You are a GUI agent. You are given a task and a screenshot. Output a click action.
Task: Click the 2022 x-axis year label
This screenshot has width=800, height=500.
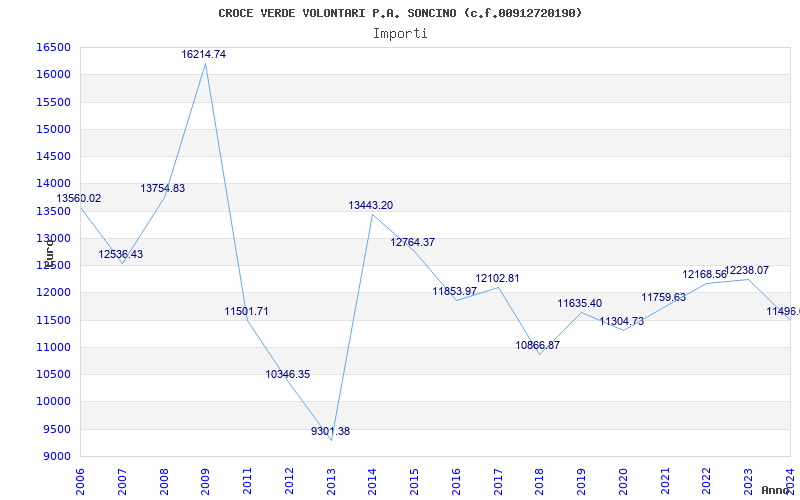click(707, 482)
